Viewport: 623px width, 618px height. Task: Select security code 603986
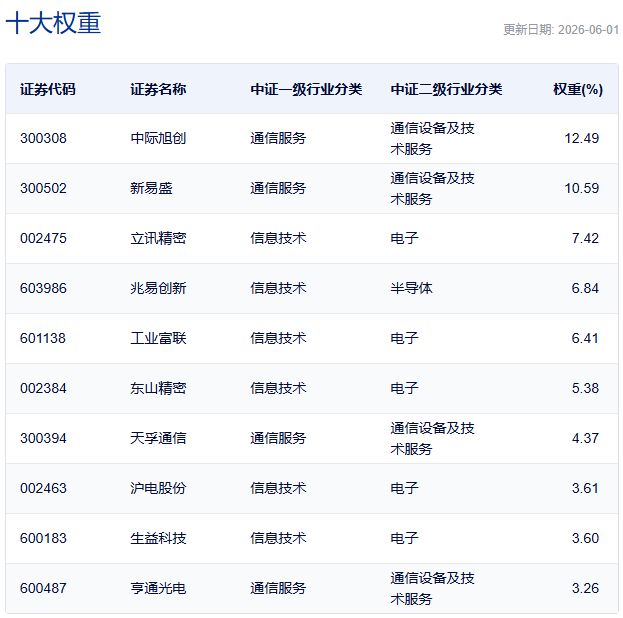pyautogui.click(x=43, y=289)
